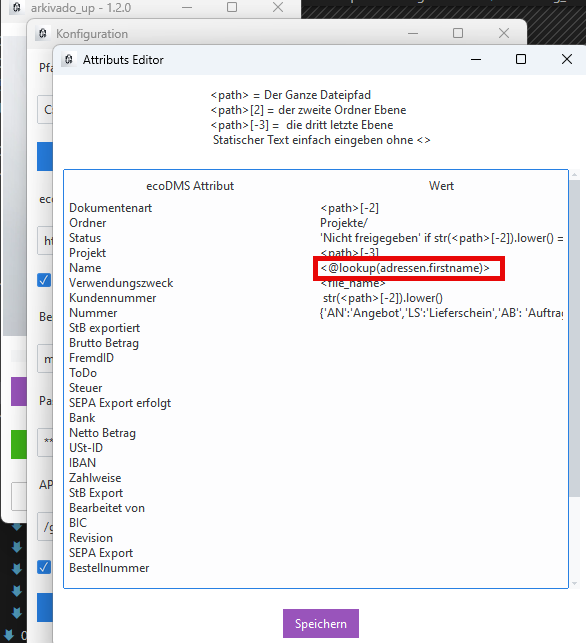586x643 pixels.
Task: Click empty value cell next to IBAN
Action: pos(441,463)
